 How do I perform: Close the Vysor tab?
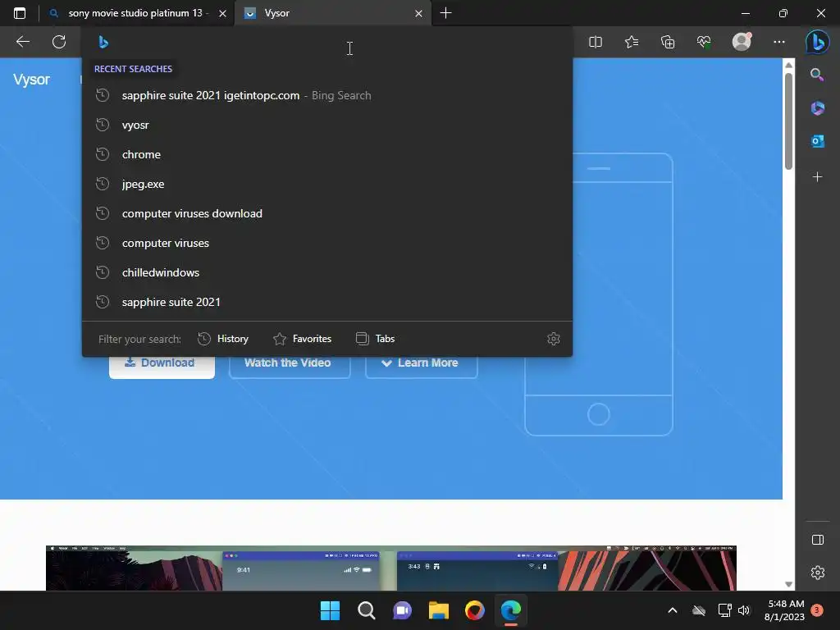pos(418,13)
